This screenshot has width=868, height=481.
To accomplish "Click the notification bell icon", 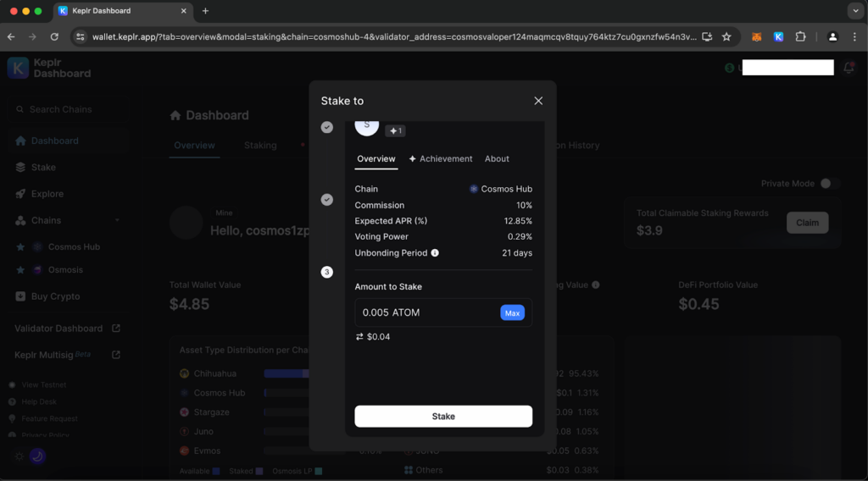I will click(x=849, y=69).
